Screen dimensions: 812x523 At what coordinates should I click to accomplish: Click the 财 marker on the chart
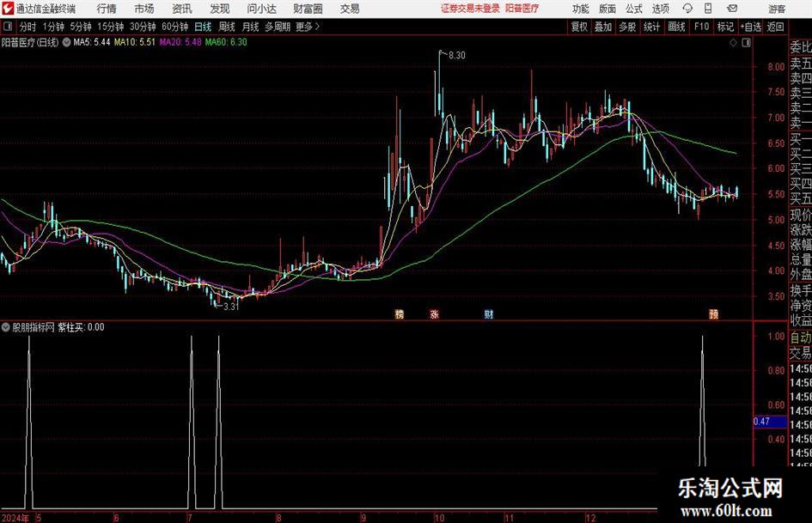[x=488, y=313]
